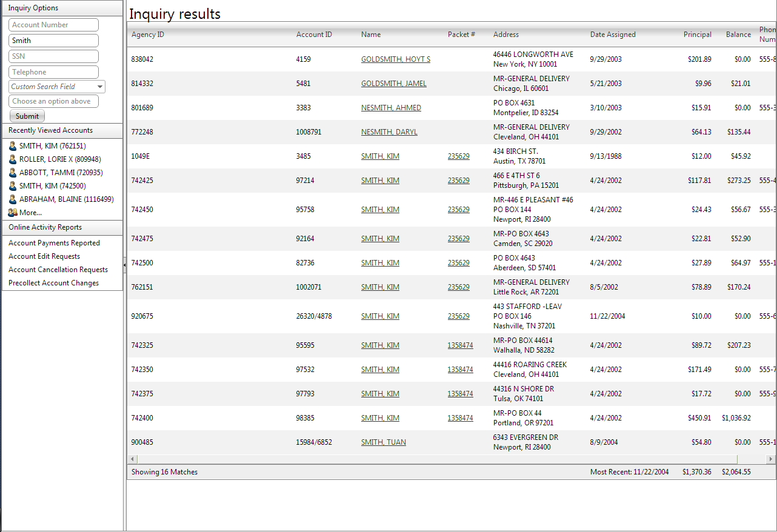Open SMITH, KIM link for agency 742425

[380, 181]
